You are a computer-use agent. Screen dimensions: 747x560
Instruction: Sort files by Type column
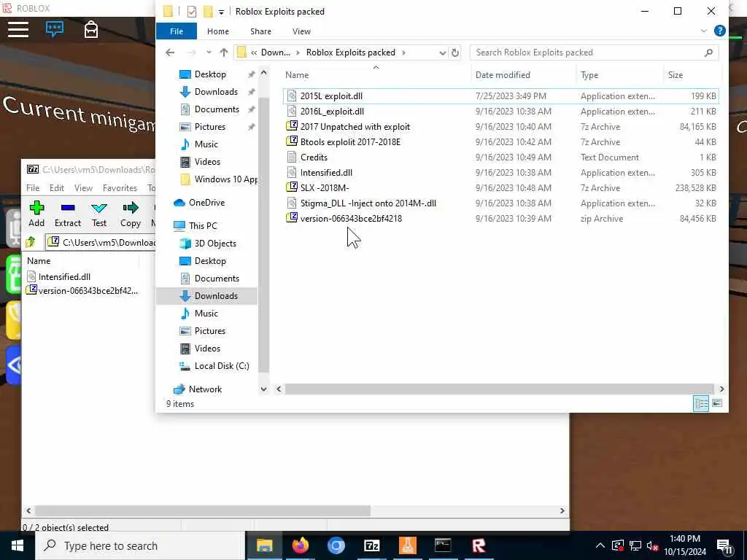click(619, 75)
